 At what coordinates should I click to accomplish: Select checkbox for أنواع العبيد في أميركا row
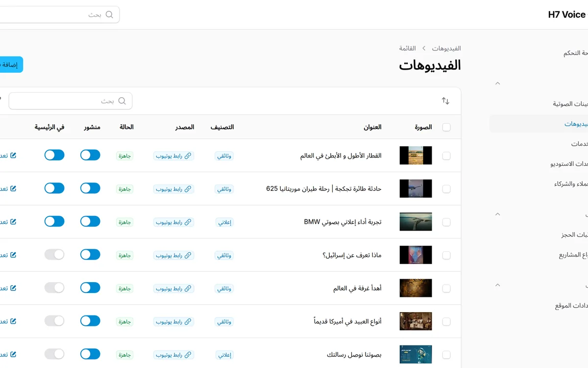pyautogui.click(x=446, y=322)
